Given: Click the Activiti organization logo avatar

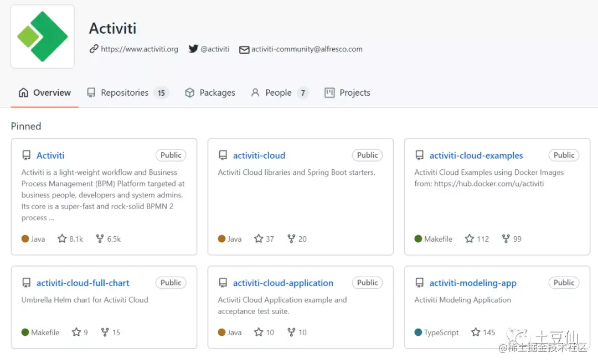Looking at the screenshot, I should [x=43, y=37].
